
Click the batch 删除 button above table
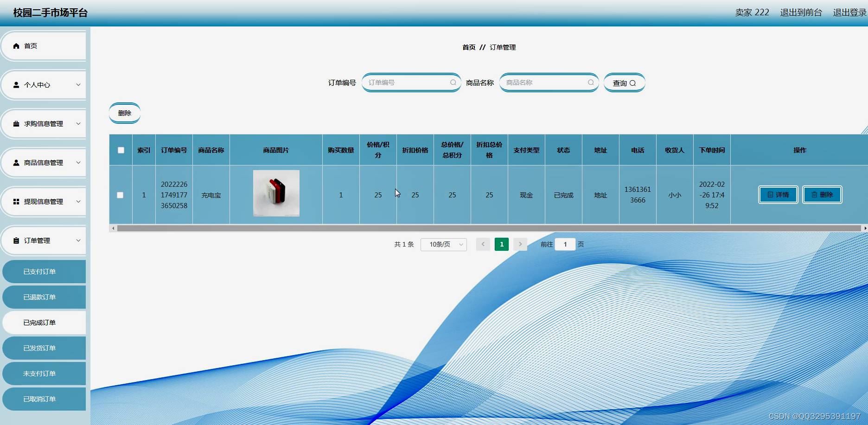[125, 113]
